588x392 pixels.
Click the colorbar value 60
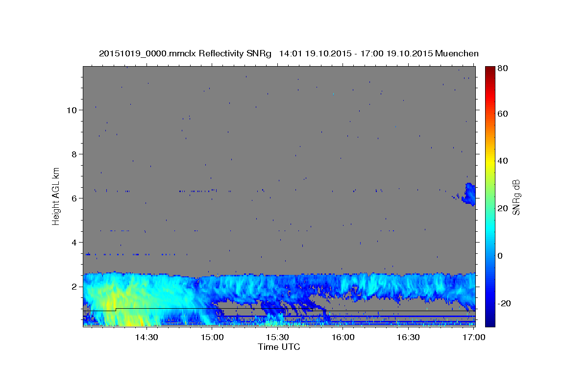click(502, 114)
